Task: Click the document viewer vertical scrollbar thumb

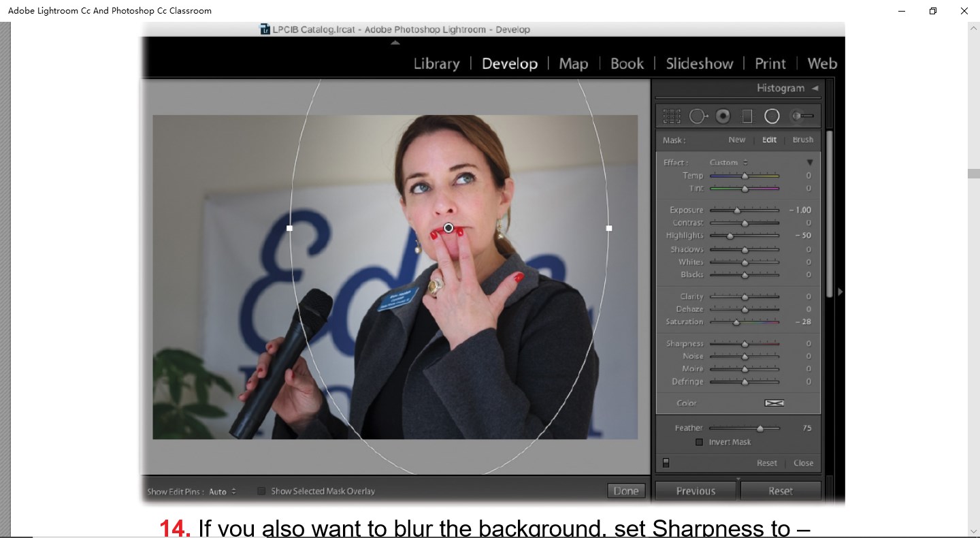Action: click(974, 173)
